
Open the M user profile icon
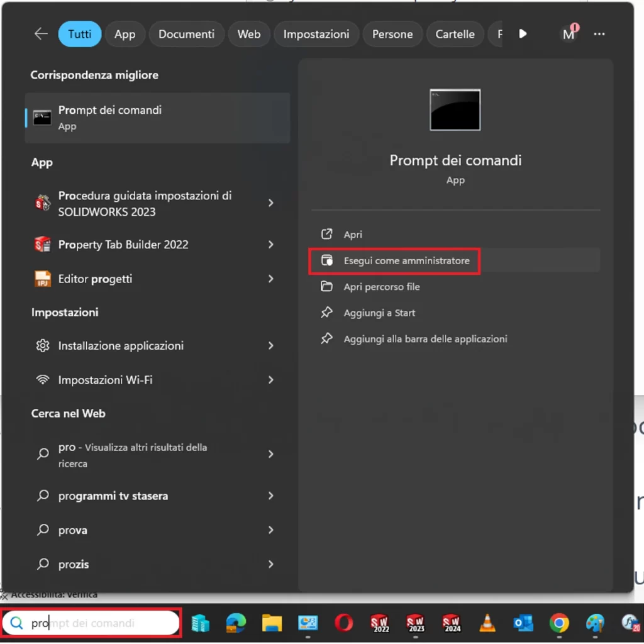click(x=569, y=34)
